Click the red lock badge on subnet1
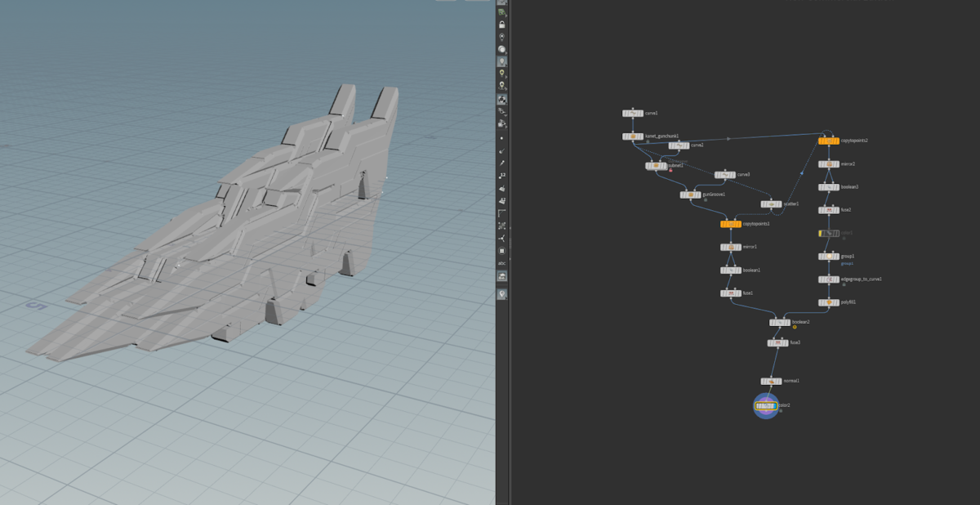 coord(670,170)
